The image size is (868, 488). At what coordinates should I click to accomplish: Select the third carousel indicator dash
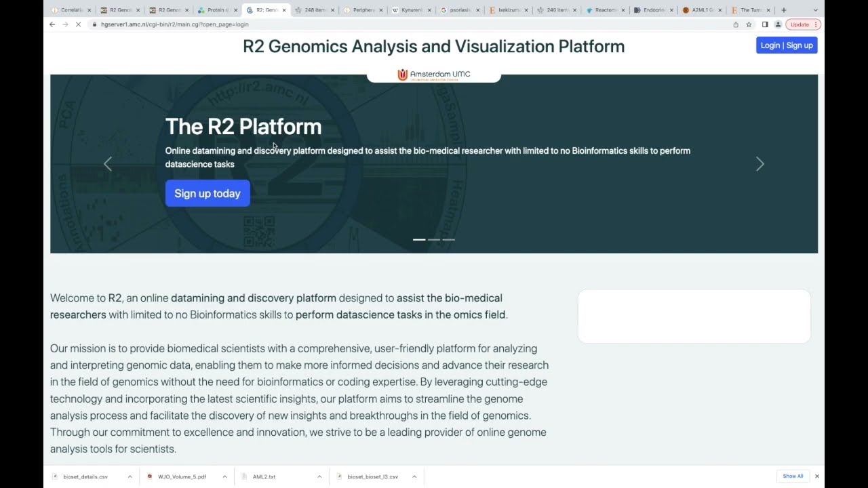coord(448,239)
